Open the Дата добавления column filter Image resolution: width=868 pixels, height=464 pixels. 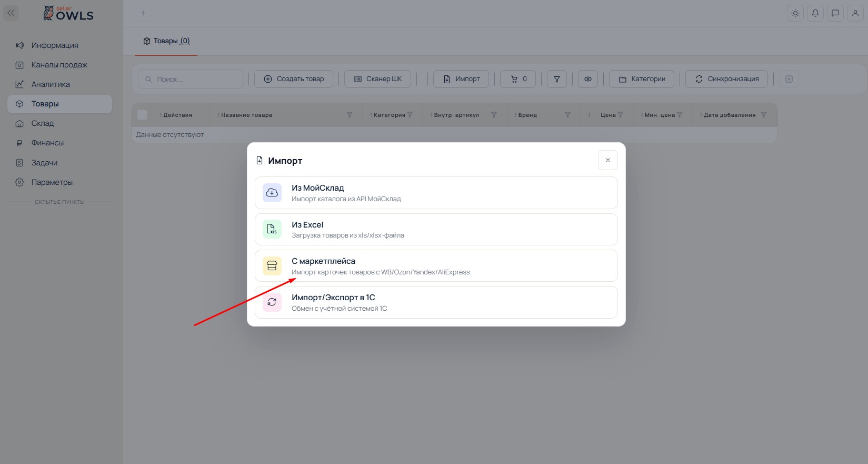pyautogui.click(x=764, y=115)
